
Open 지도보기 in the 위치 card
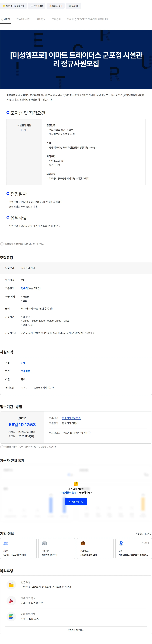click(145, 543)
